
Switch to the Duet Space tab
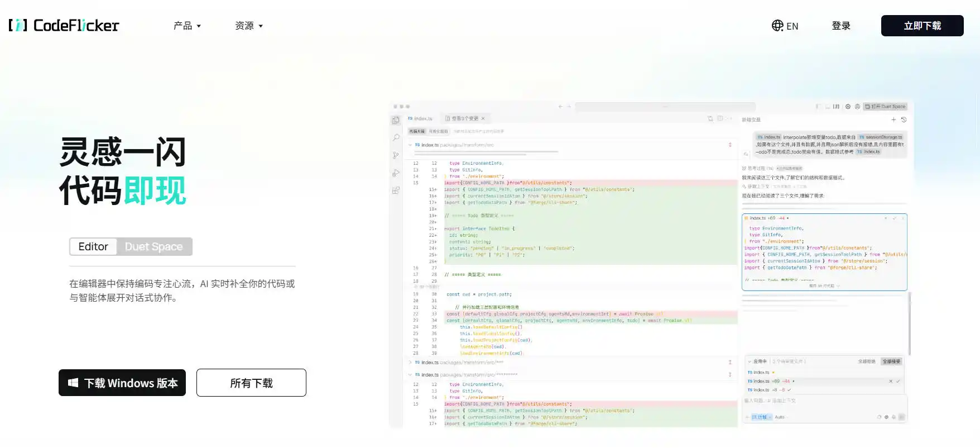(154, 246)
